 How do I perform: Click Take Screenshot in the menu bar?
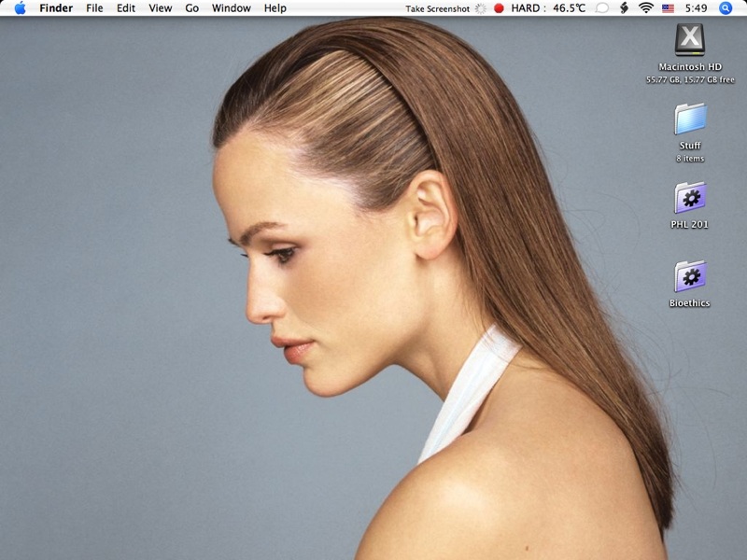pyautogui.click(x=438, y=8)
